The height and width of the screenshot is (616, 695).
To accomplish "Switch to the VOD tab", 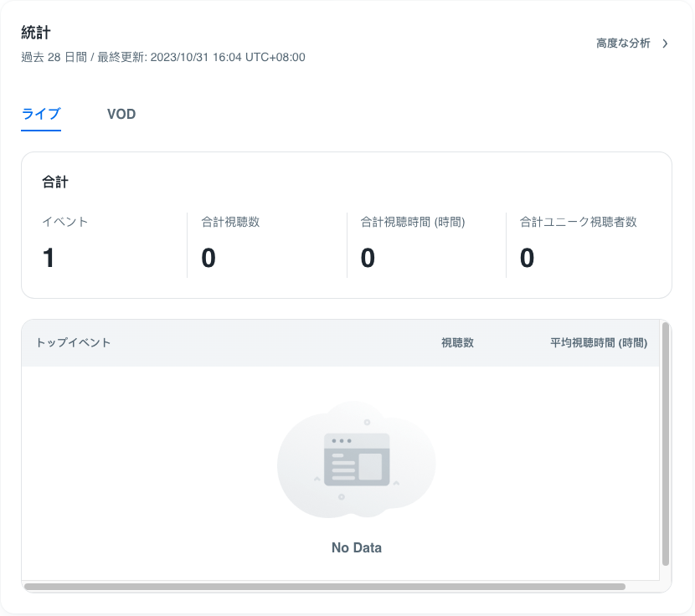I will coord(121,114).
